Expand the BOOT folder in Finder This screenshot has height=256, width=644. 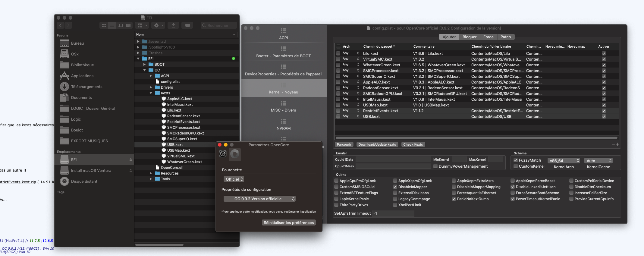(x=145, y=65)
